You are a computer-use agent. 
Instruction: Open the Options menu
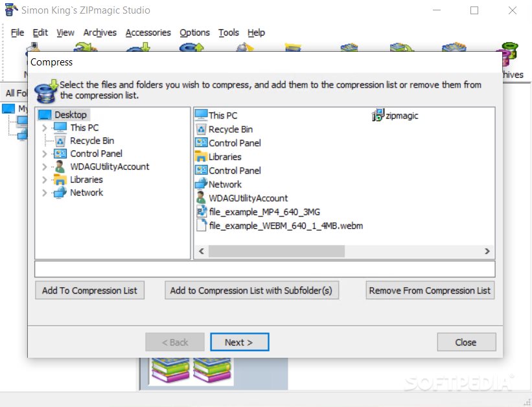[x=194, y=32]
